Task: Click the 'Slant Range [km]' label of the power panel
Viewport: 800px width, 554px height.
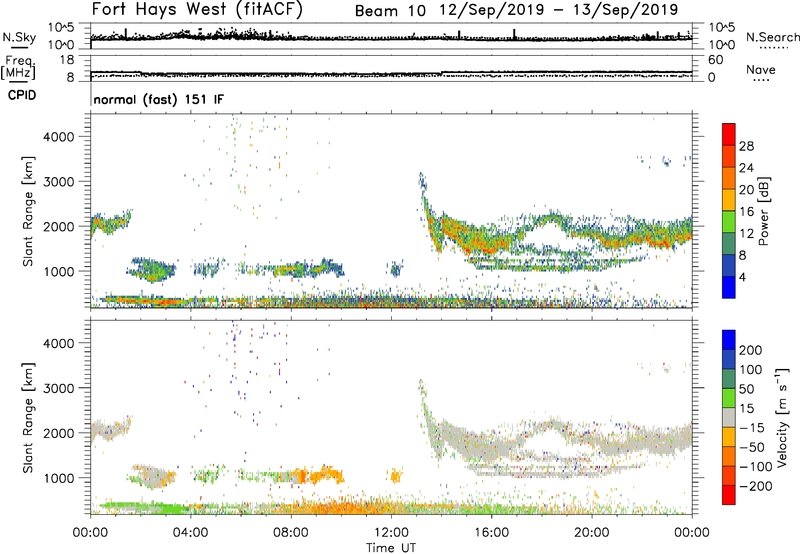Action: pyautogui.click(x=28, y=211)
